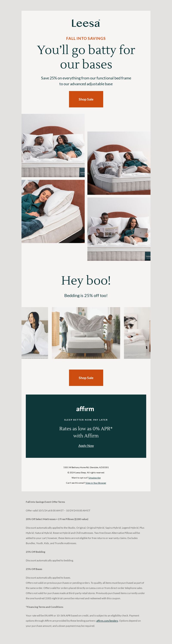Click the Unsubscribe link
This screenshot has width=172, height=644.
tap(94, 478)
